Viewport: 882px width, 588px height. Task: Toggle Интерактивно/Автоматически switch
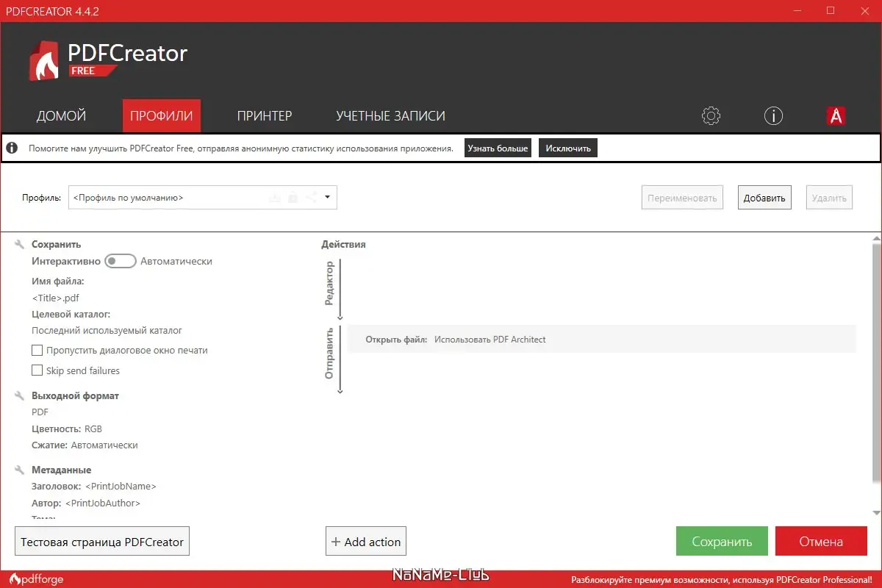(x=121, y=261)
